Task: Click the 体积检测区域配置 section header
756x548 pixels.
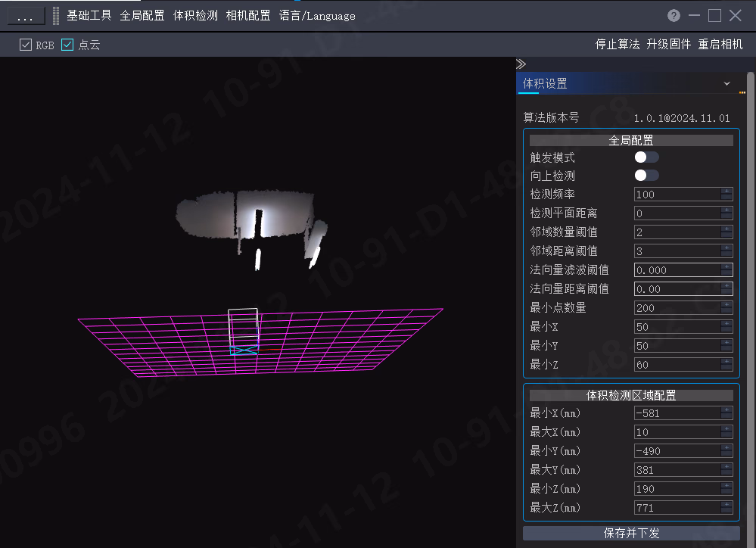Action: pyautogui.click(x=631, y=396)
